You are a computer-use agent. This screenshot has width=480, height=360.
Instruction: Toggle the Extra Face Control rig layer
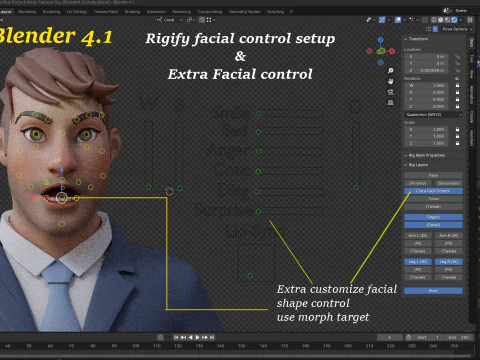click(x=433, y=191)
